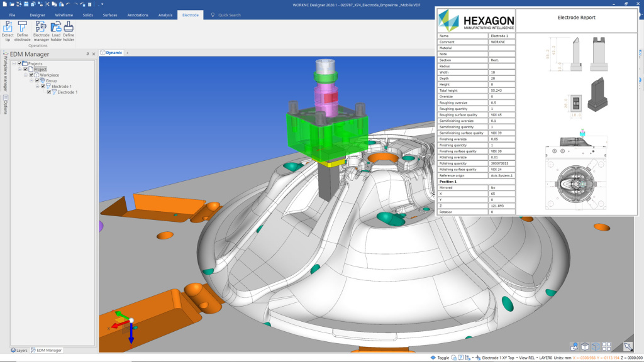Click the Define electrode tool
The width and height of the screenshot is (644, 362).
point(22,28)
